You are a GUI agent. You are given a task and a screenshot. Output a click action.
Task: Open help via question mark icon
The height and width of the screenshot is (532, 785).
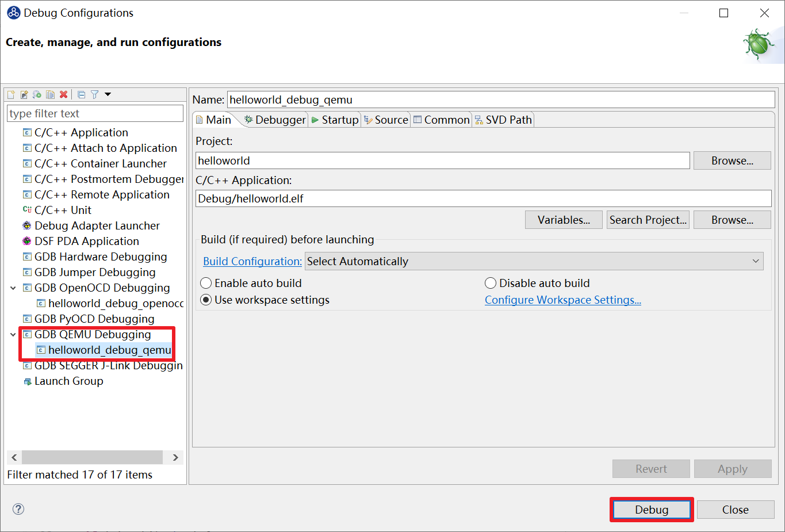(x=18, y=509)
